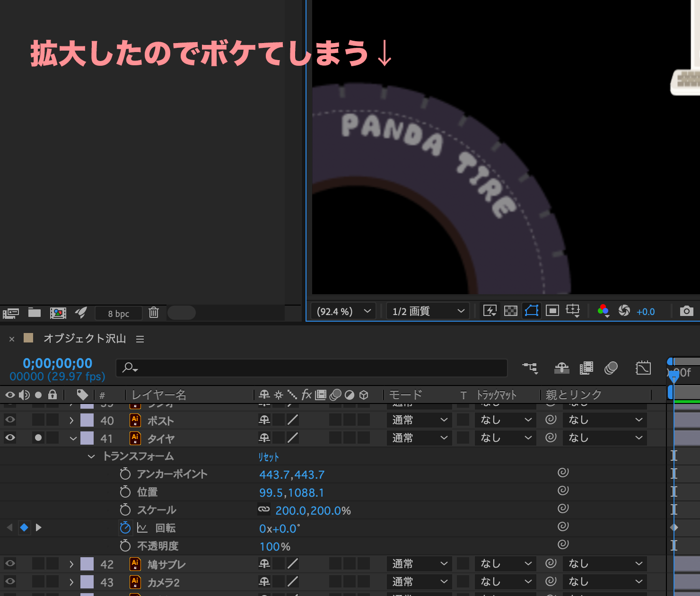Click the Interpret Footage icon in Project panel

click(11, 313)
